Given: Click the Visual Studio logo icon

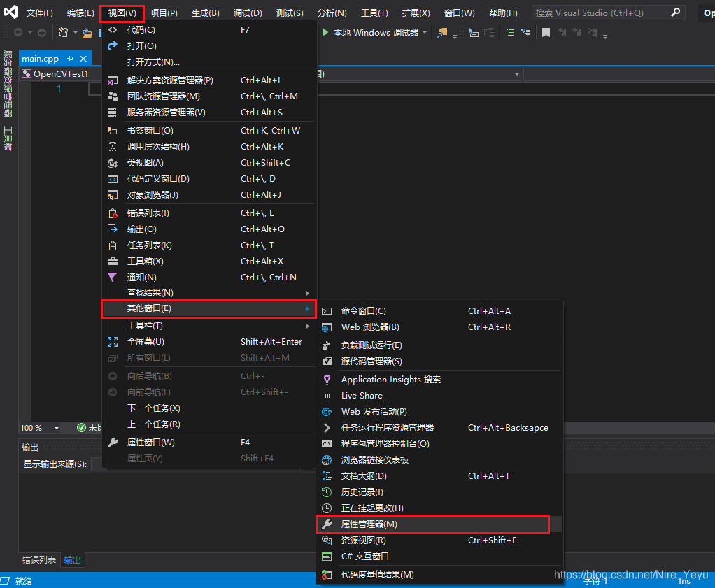Looking at the screenshot, I should 11,11.
